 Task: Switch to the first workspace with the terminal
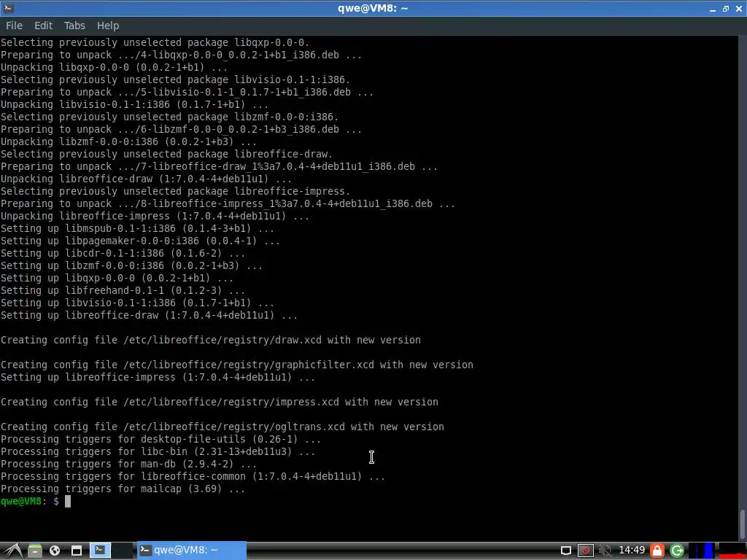pyautogui.click(x=100, y=551)
